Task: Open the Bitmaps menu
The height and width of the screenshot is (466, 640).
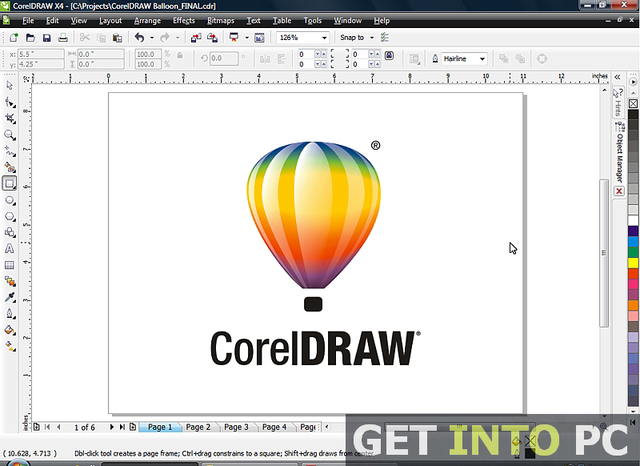Action: click(x=220, y=21)
